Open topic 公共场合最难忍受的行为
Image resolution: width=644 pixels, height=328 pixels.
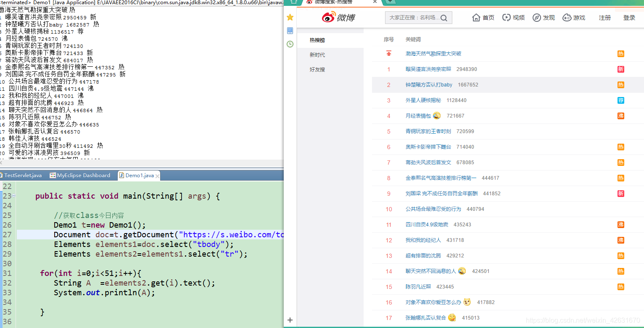[433, 209]
